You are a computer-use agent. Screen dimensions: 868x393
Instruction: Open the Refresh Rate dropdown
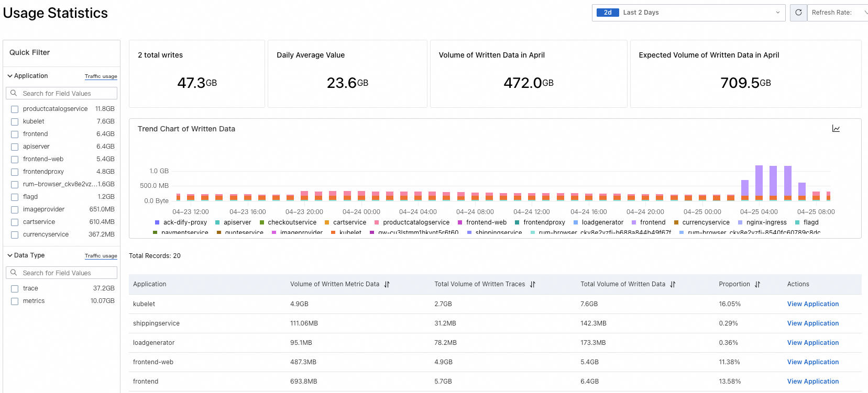coord(838,13)
